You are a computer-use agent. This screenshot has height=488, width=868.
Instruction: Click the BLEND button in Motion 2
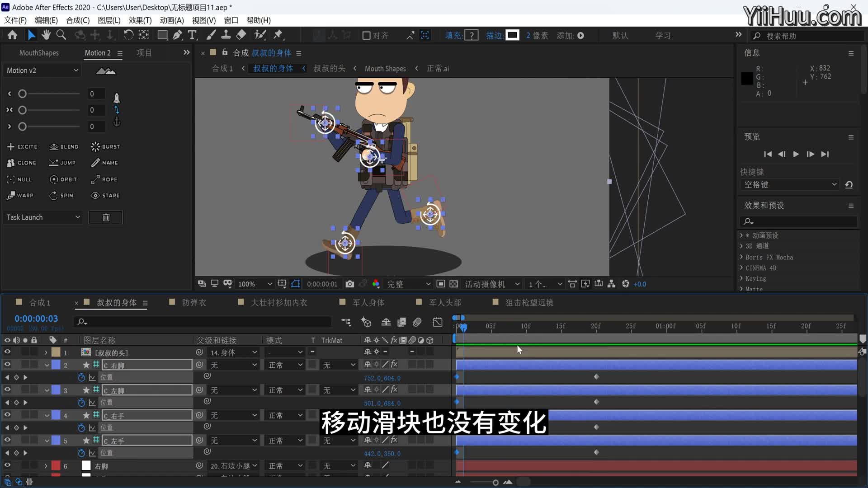[64, 147]
